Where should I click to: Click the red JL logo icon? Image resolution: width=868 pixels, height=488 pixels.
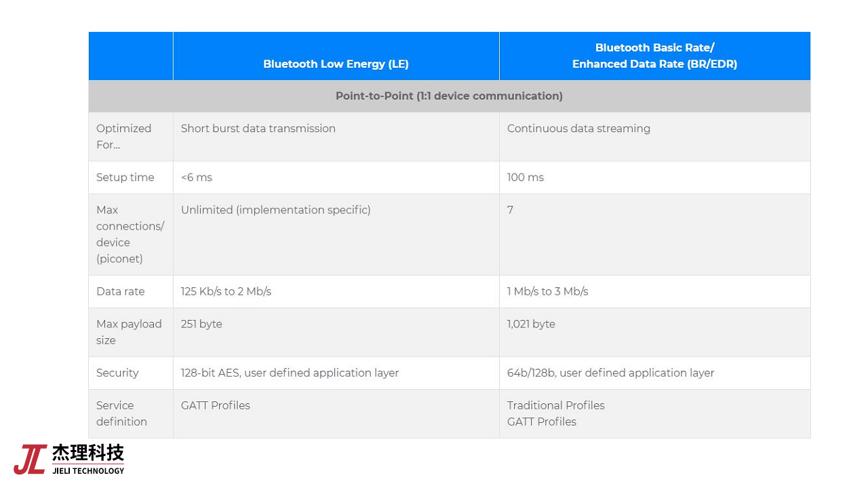point(30,460)
